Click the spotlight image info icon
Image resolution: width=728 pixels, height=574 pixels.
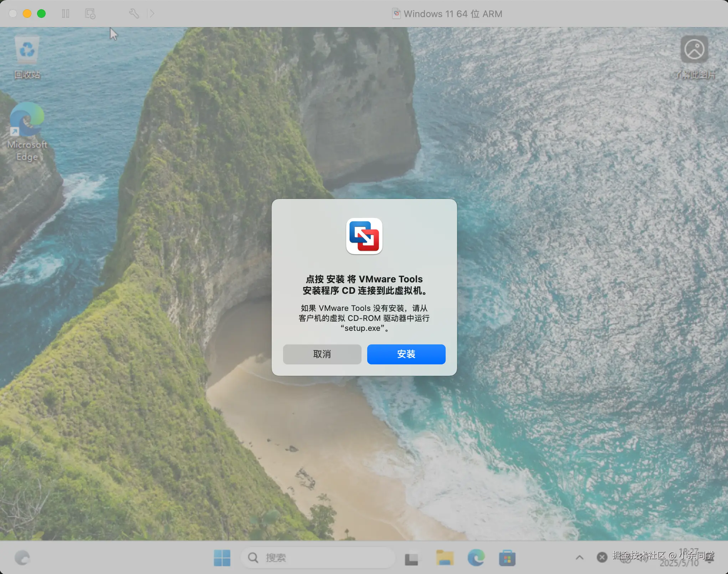coord(694,50)
